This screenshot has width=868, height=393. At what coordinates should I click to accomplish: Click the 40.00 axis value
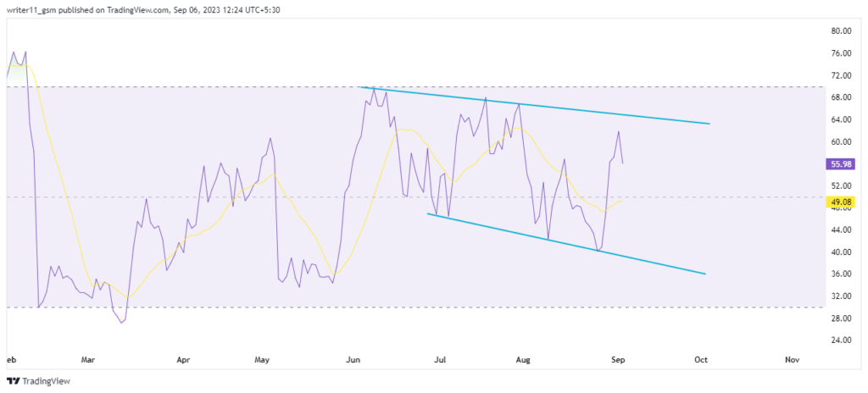tap(840, 252)
